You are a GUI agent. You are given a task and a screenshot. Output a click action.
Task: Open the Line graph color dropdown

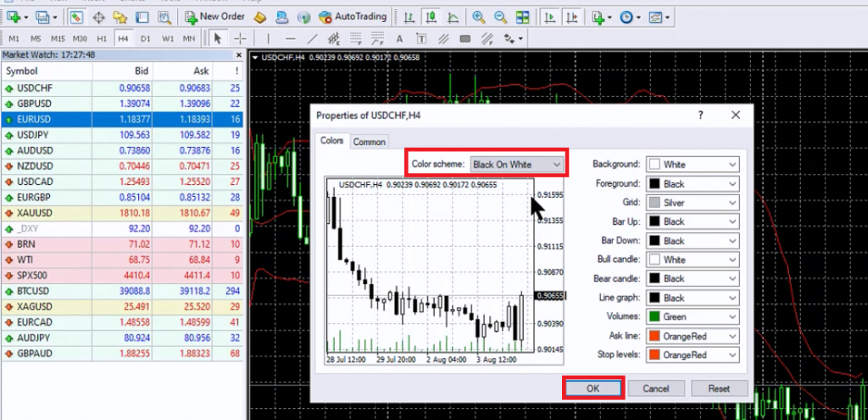[693, 298]
